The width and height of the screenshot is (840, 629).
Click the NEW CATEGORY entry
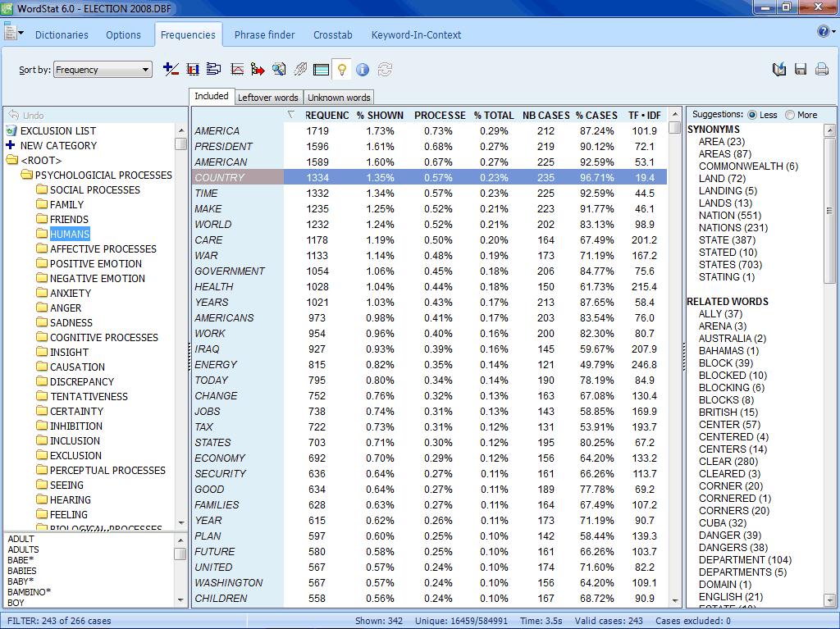click(58, 145)
